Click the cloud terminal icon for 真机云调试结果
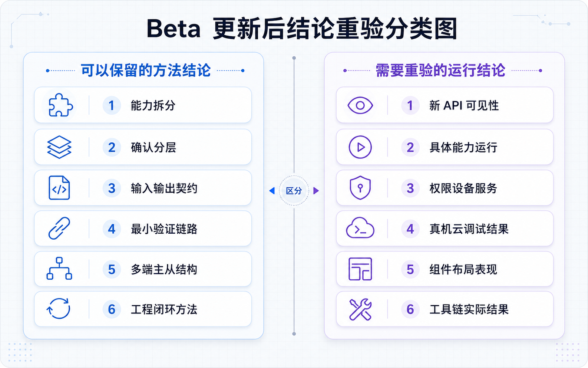 pyautogui.click(x=360, y=228)
